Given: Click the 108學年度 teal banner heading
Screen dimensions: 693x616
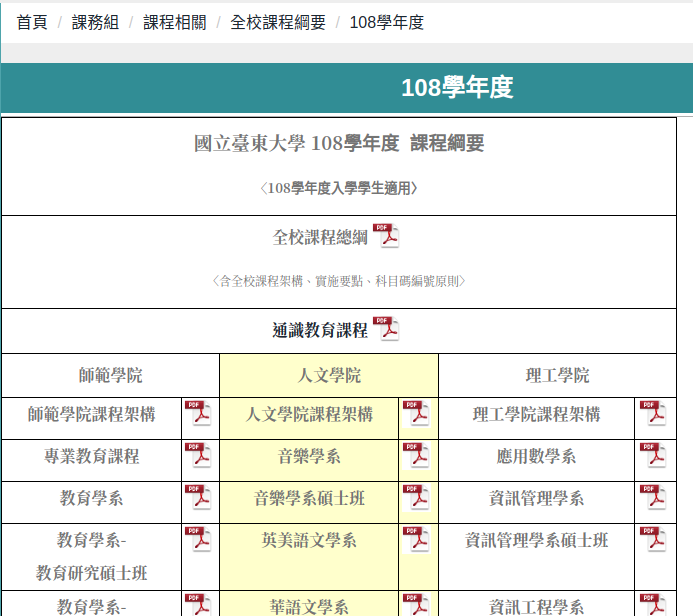Looking at the screenshot, I should coord(457,87).
